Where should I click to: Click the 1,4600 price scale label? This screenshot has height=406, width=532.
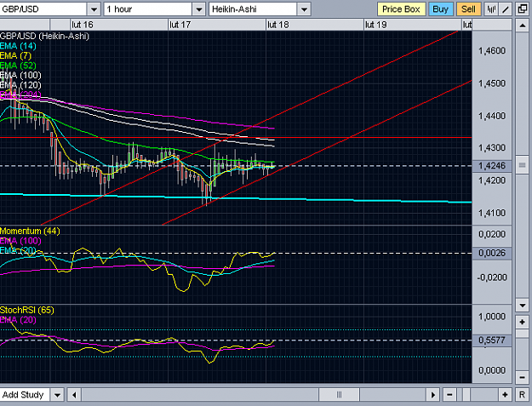pos(492,51)
